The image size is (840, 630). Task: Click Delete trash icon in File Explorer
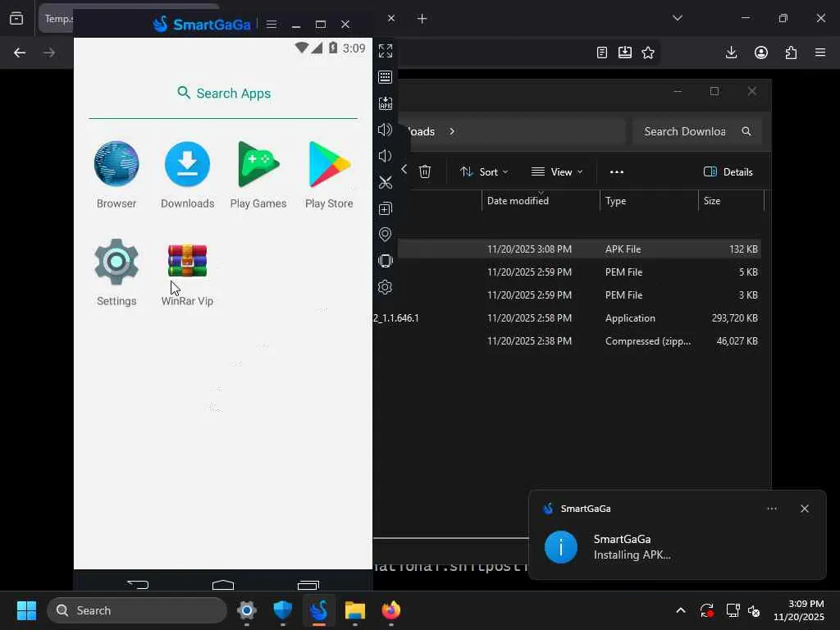(425, 171)
